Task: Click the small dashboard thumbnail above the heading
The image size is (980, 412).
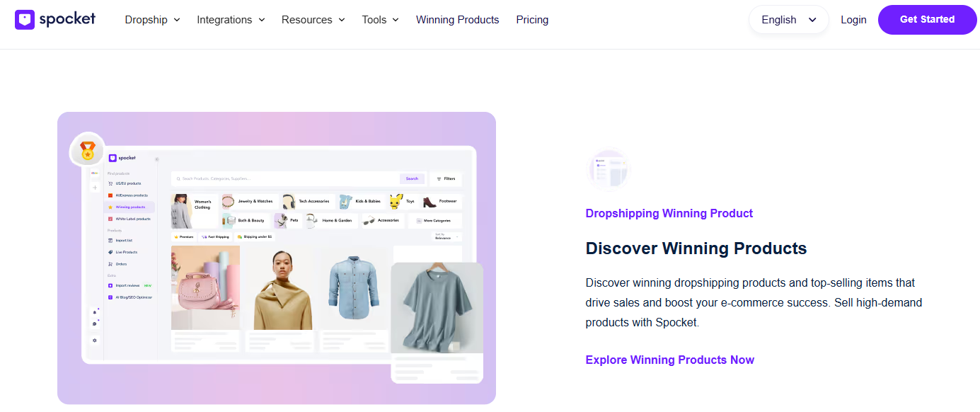Action: pyautogui.click(x=608, y=170)
